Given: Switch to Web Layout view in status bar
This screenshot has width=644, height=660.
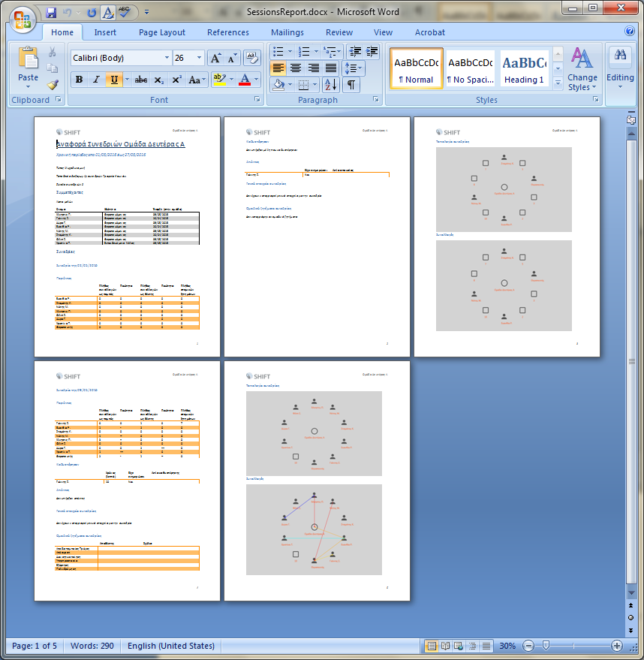Looking at the screenshot, I should [x=459, y=645].
